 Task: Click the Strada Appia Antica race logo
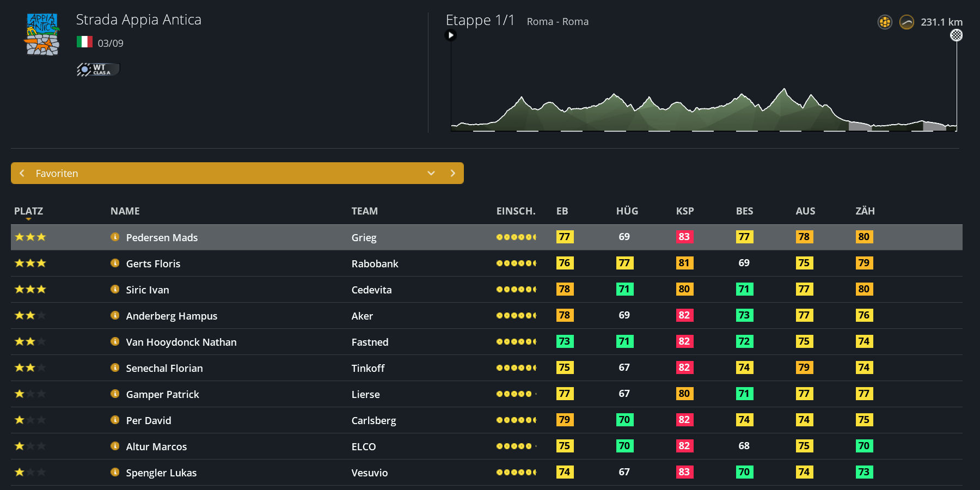click(x=42, y=34)
